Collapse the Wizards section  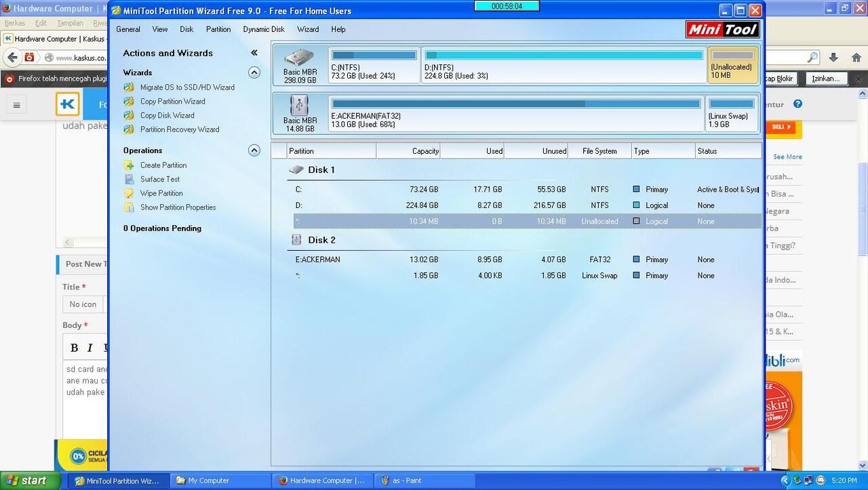click(x=254, y=73)
